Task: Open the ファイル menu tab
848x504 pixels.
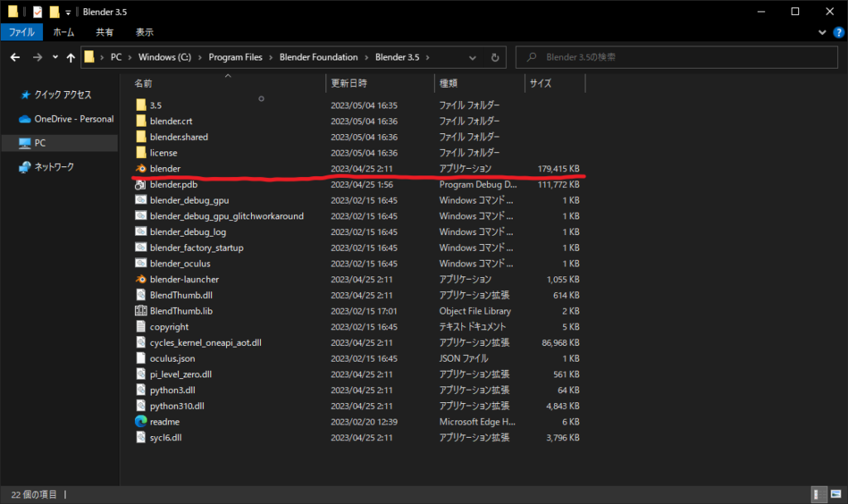Action: point(22,32)
